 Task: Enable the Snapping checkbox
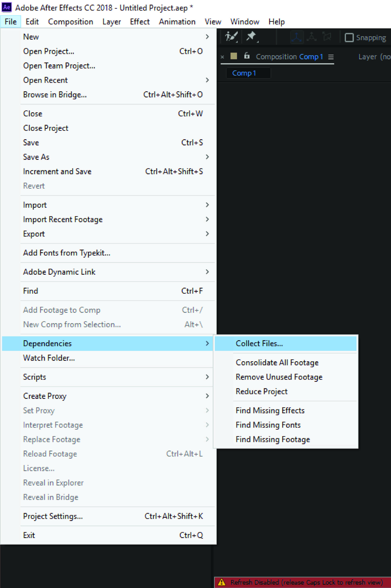[349, 38]
